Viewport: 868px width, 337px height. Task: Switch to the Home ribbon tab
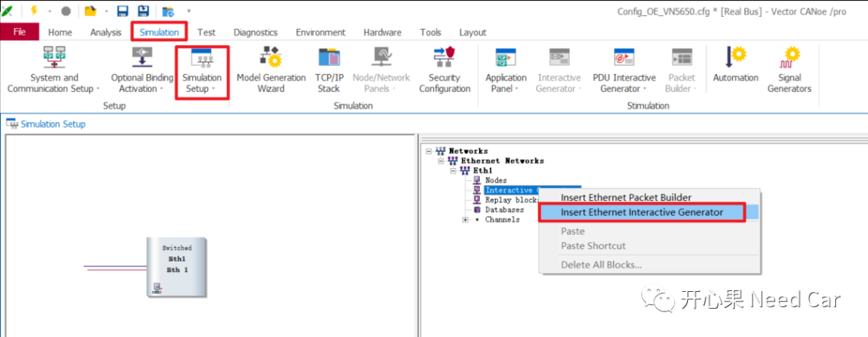point(59,32)
